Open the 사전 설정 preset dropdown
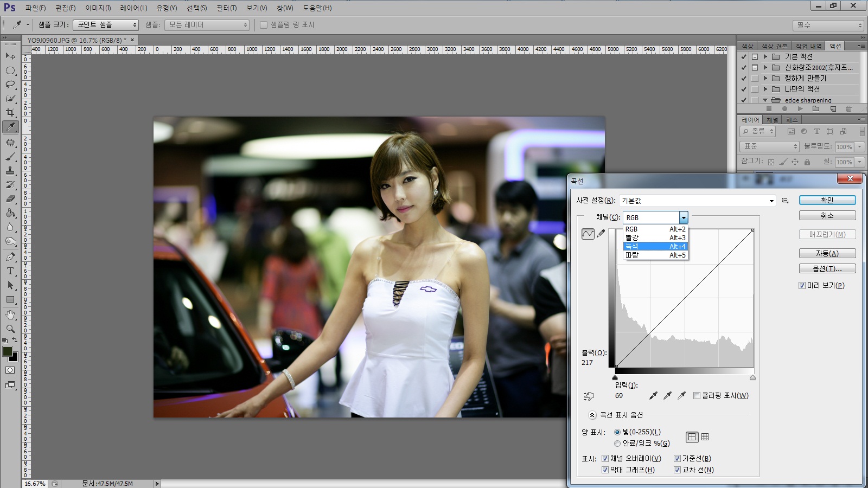The height and width of the screenshot is (488, 868). 698,201
